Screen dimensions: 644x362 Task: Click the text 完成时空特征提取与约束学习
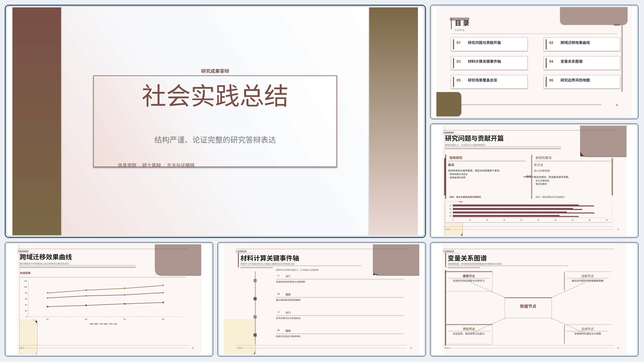[x=469, y=281]
